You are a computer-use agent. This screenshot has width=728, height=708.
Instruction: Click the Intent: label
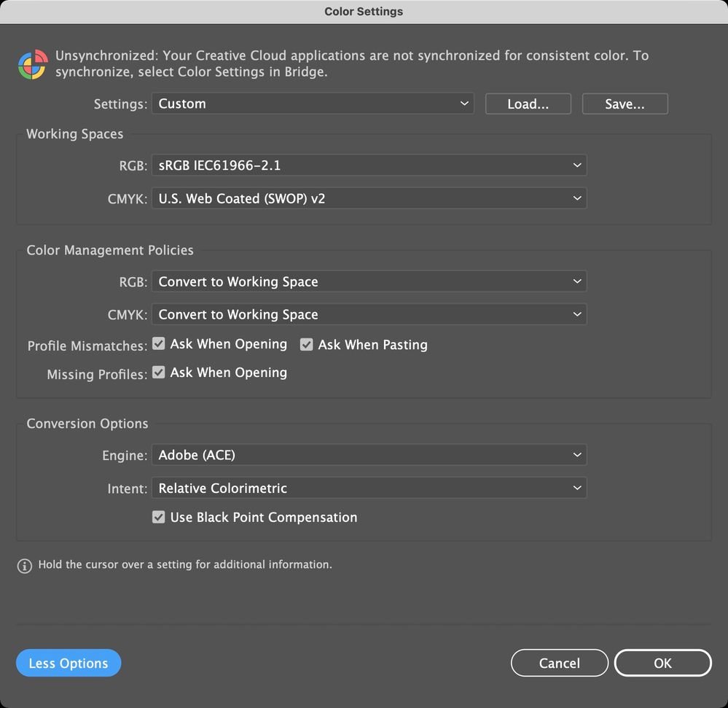tap(128, 489)
